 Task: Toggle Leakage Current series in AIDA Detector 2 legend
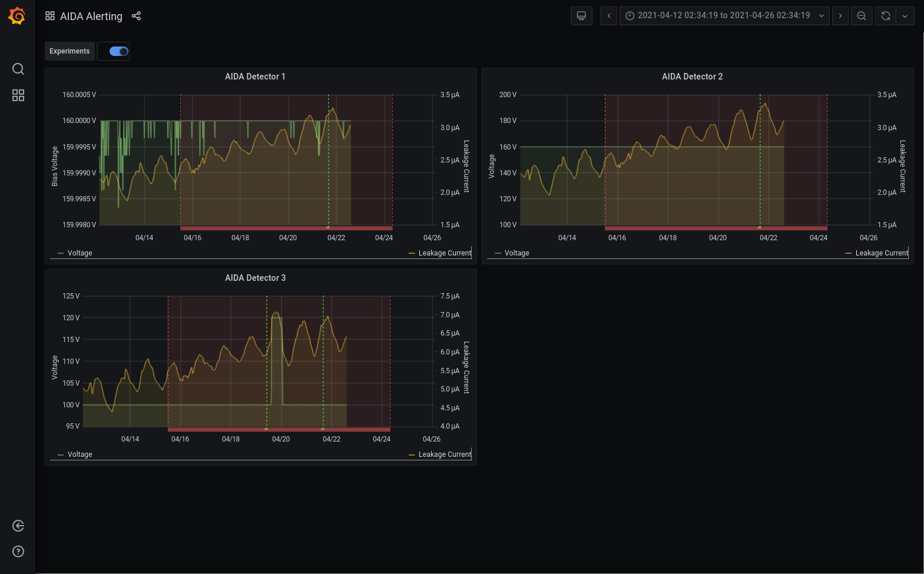coord(881,253)
